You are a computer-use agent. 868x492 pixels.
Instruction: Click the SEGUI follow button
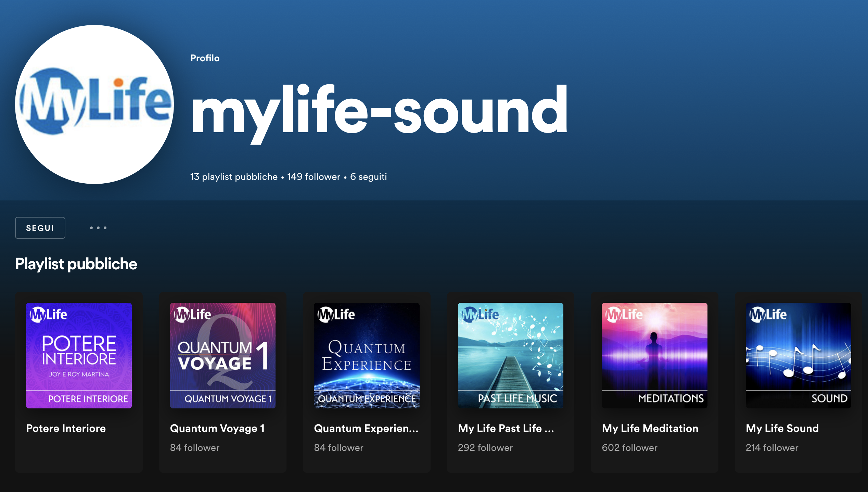pyautogui.click(x=40, y=228)
